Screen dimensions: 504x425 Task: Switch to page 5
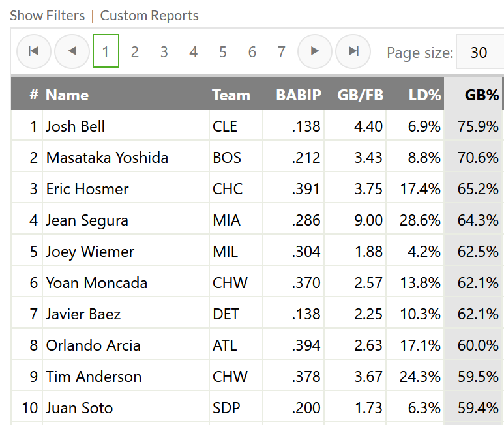click(223, 52)
